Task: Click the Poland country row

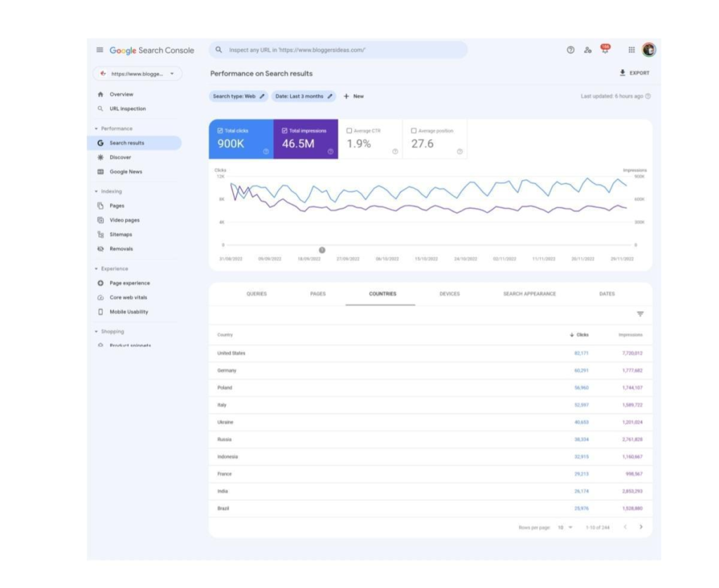Action: 430,388
